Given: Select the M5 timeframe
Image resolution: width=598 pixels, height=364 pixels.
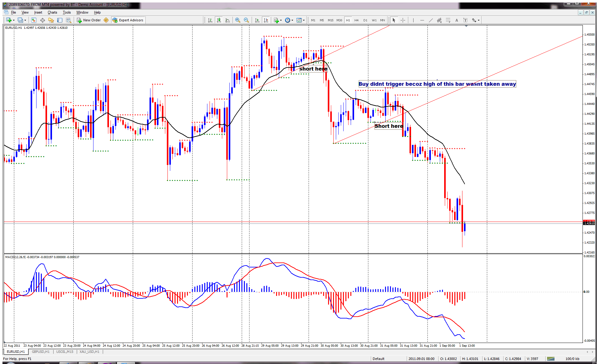Looking at the screenshot, I should click(322, 20).
